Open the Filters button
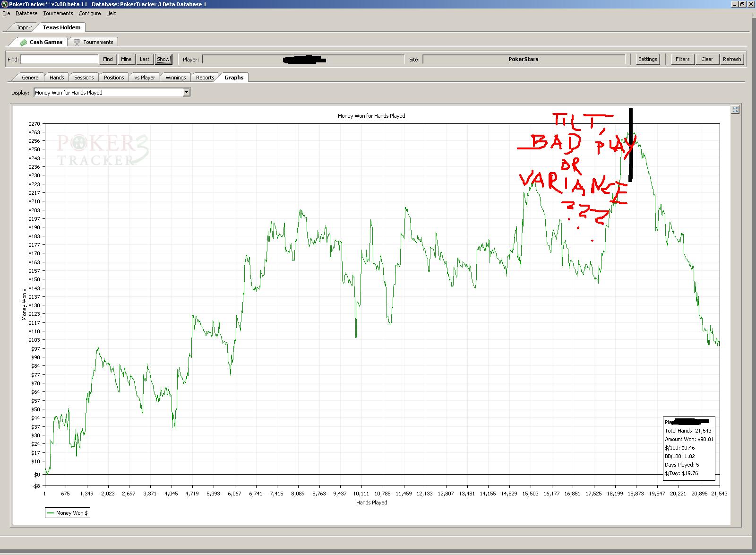Screen dimensions: 756x555 pyautogui.click(x=682, y=59)
